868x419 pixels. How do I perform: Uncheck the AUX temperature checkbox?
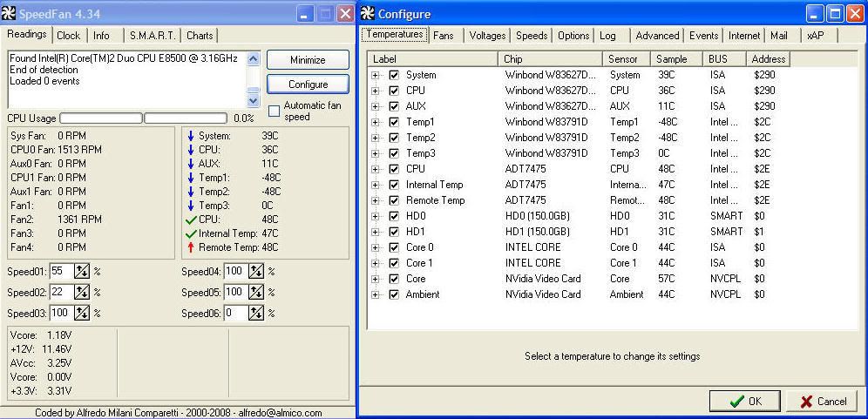tap(394, 106)
